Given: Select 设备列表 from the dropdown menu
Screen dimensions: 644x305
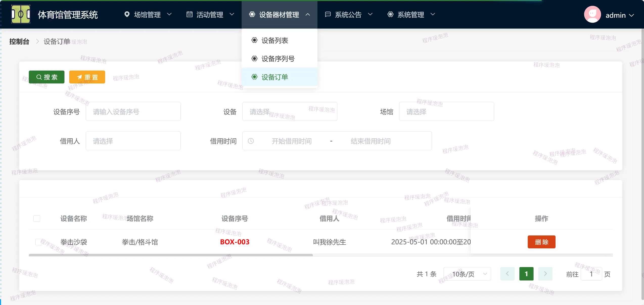Looking at the screenshot, I should coord(274,40).
